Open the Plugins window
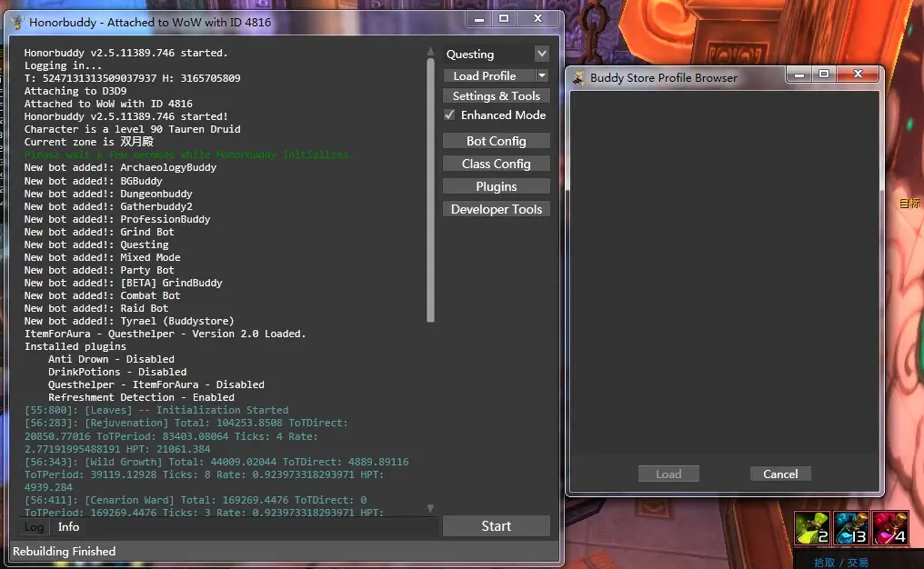Viewport: 924px width, 569px height. (x=496, y=186)
